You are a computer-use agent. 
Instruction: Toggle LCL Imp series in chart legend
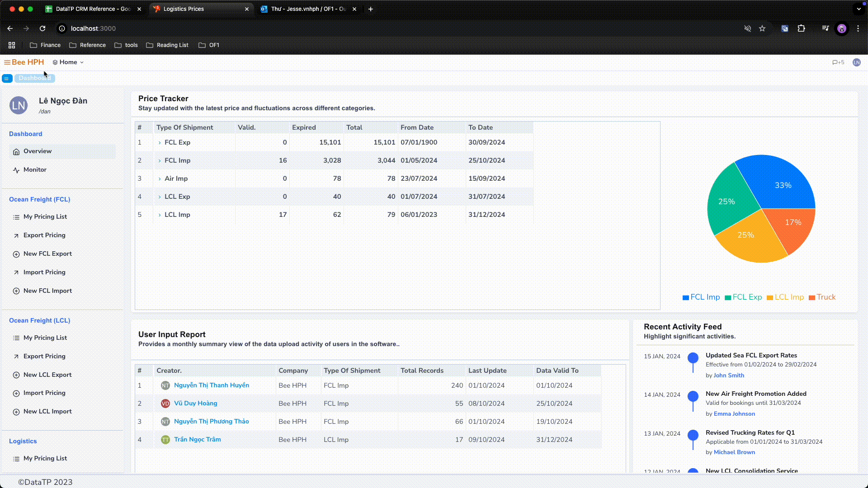click(x=785, y=297)
